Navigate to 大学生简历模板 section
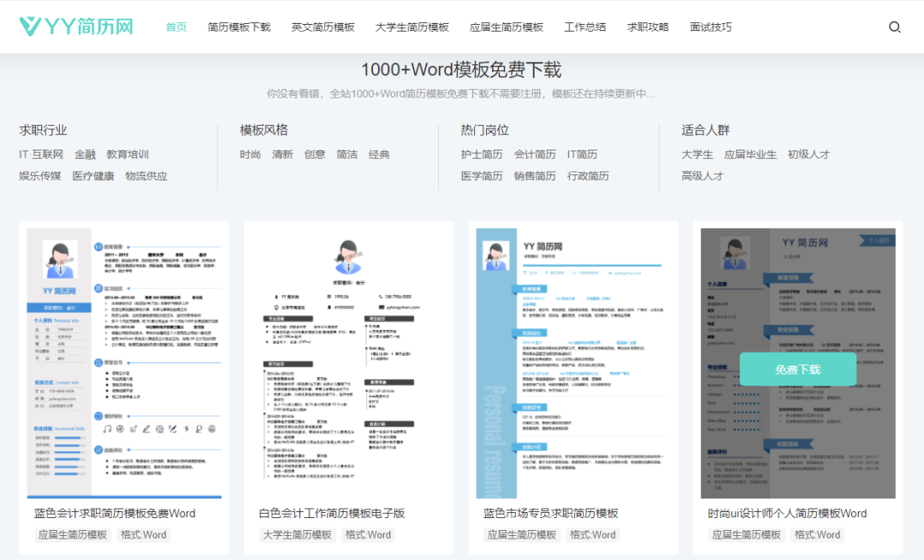The width and height of the screenshot is (924, 560). (411, 27)
